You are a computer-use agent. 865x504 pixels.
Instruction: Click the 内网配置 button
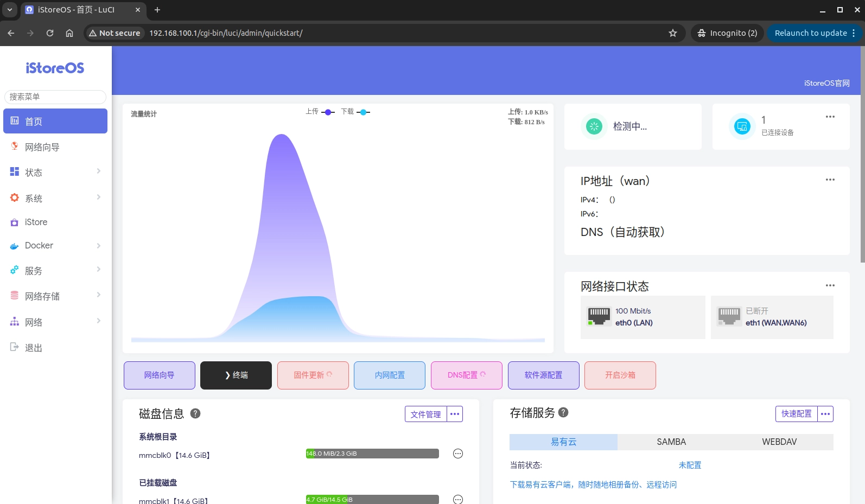(x=390, y=375)
